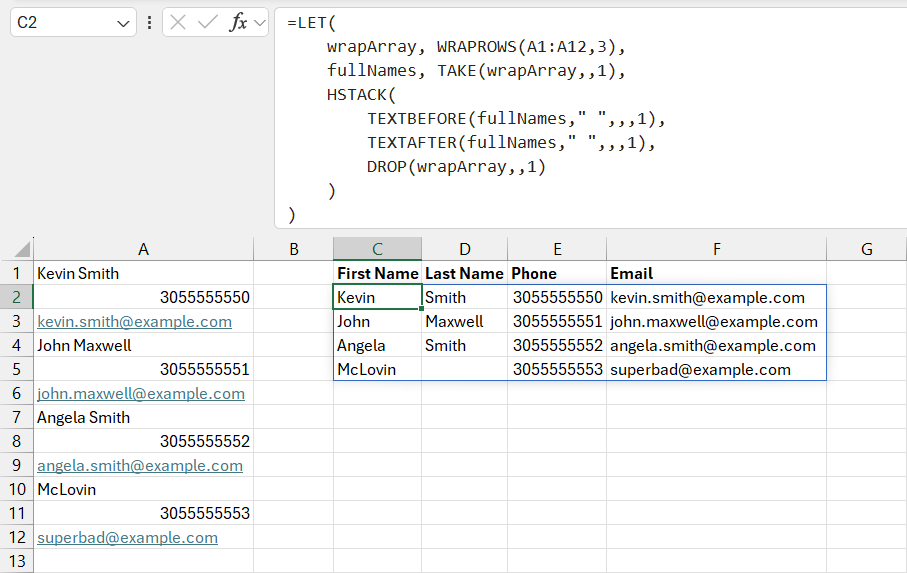Expand the dropdown beside the fx button

coord(260,23)
